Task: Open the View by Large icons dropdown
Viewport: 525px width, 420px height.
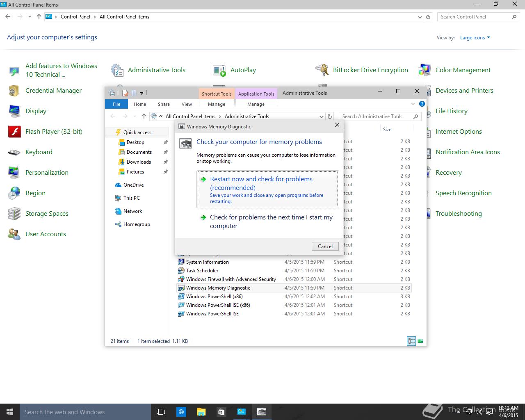Action: (475, 38)
